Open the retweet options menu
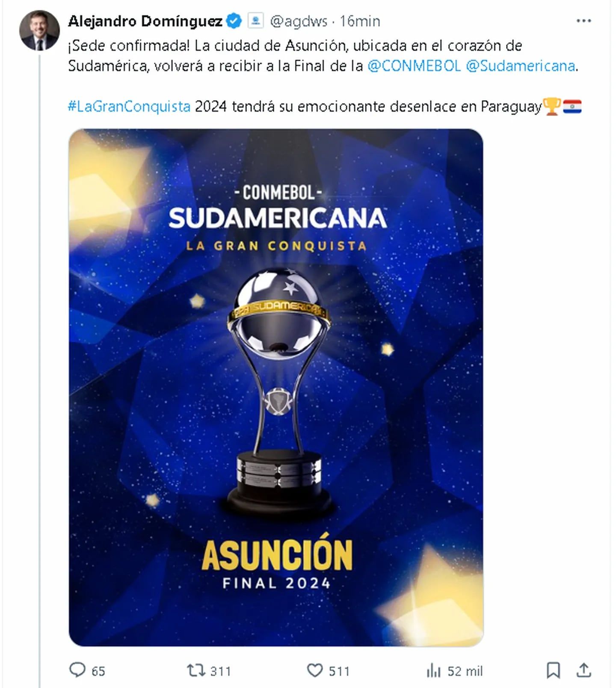This screenshot has width=616, height=688. click(196, 670)
